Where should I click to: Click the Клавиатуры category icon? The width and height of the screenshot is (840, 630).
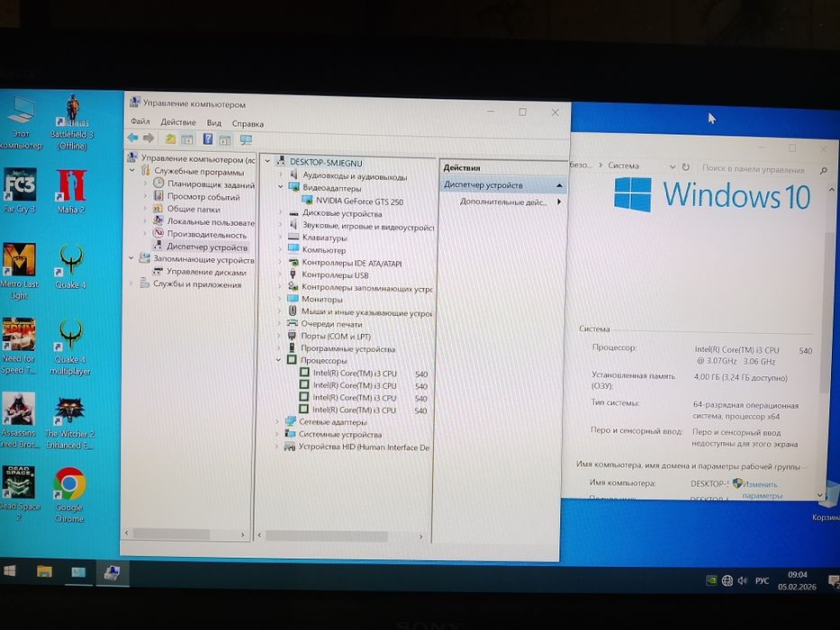point(293,236)
